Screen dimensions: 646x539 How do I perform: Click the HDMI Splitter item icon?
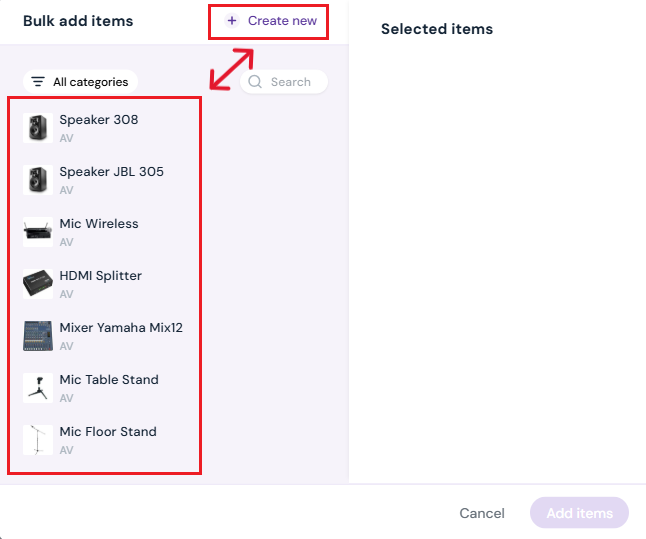[38, 284]
